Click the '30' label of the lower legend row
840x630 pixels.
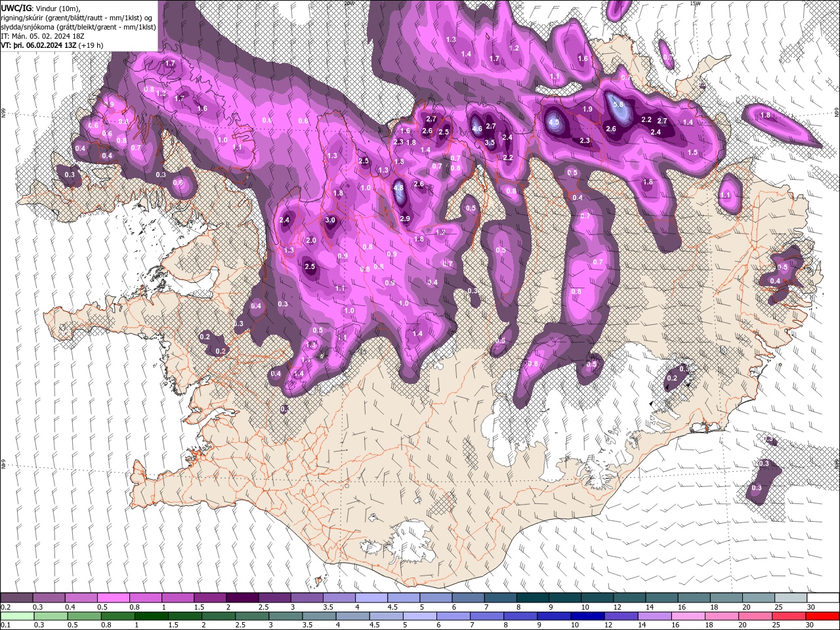coord(811,625)
